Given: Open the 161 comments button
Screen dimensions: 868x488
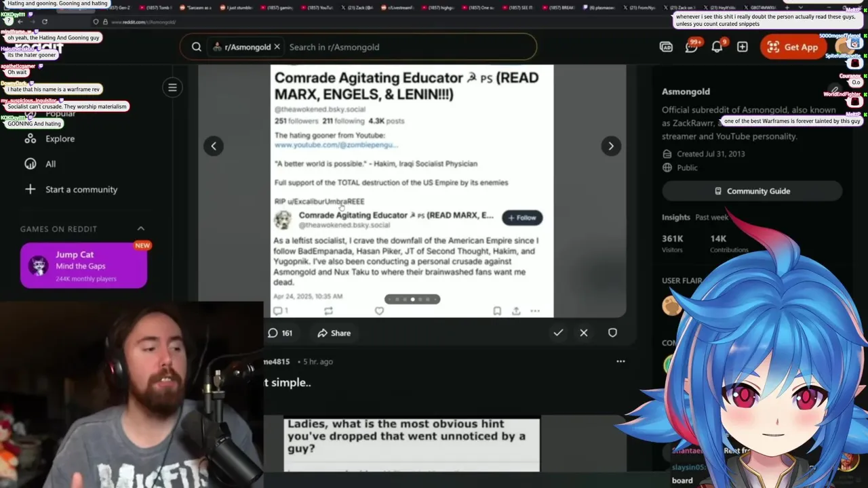Looking at the screenshot, I should (280, 333).
